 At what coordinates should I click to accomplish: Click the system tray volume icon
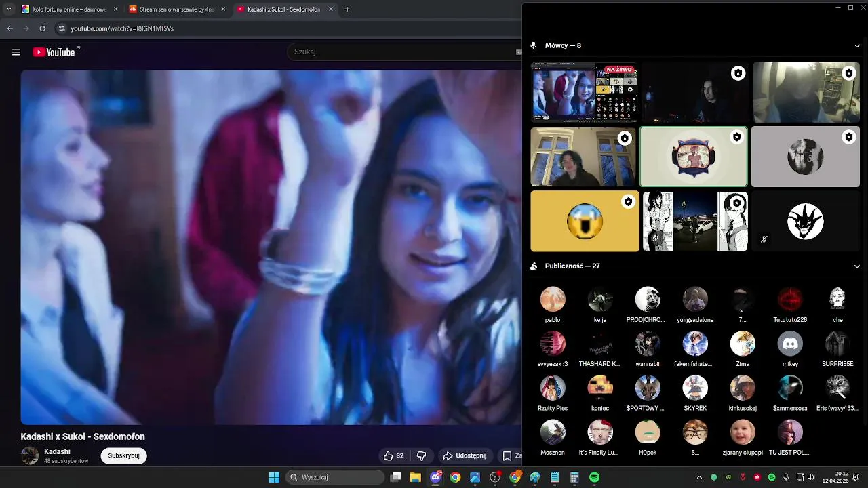812,477
